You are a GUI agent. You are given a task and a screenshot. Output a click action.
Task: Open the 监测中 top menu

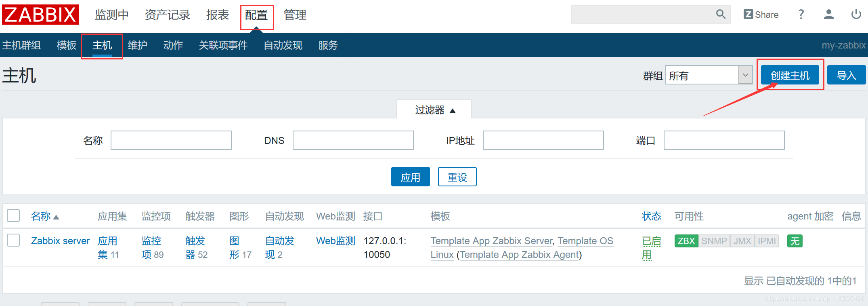(112, 15)
